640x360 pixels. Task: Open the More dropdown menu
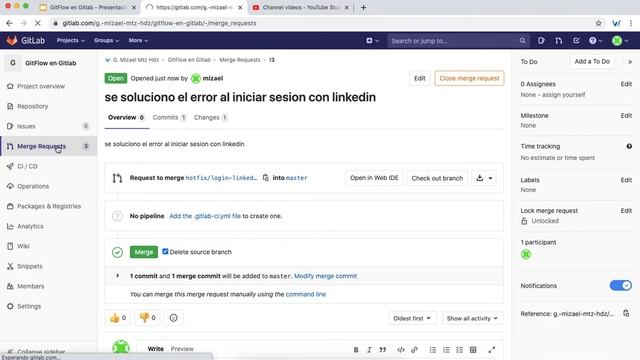tap(138, 40)
